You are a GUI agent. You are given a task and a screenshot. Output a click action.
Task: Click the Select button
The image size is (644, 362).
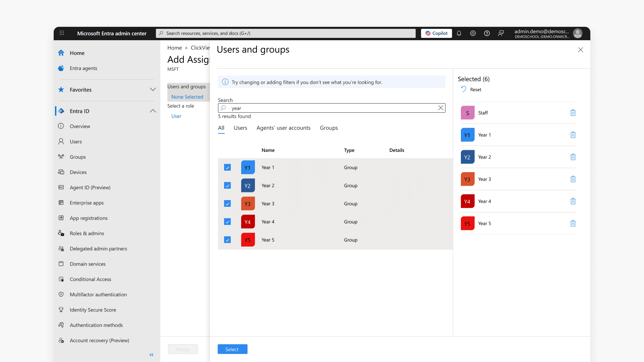pos(232,349)
